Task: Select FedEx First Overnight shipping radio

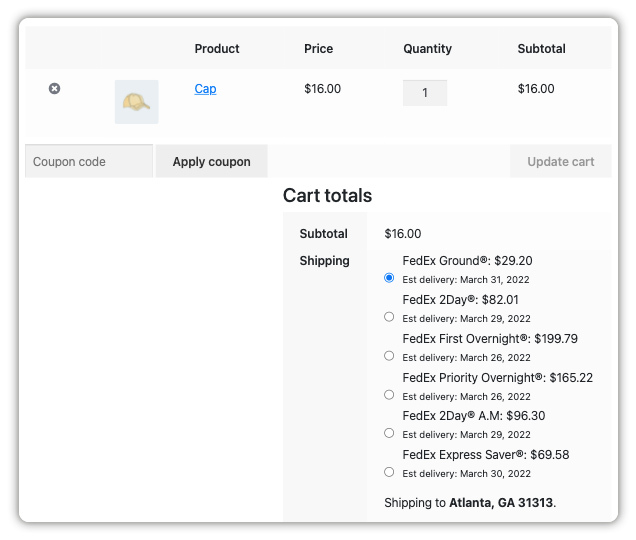Action: click(x=389, y=355)
